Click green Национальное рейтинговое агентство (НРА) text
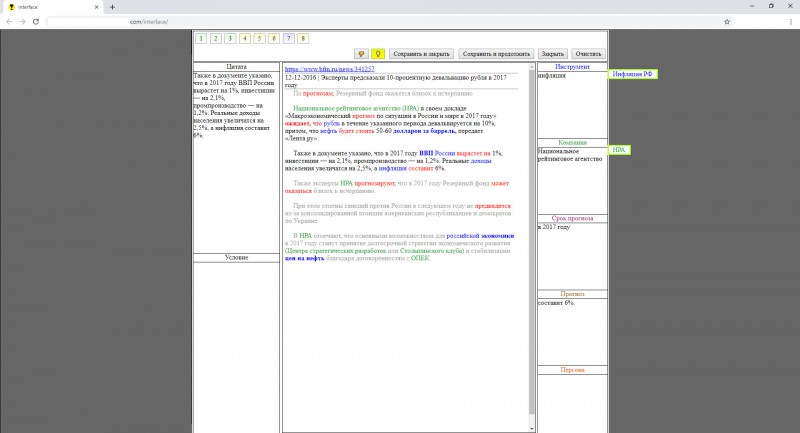Screen dimensions: 800x433 356,108
